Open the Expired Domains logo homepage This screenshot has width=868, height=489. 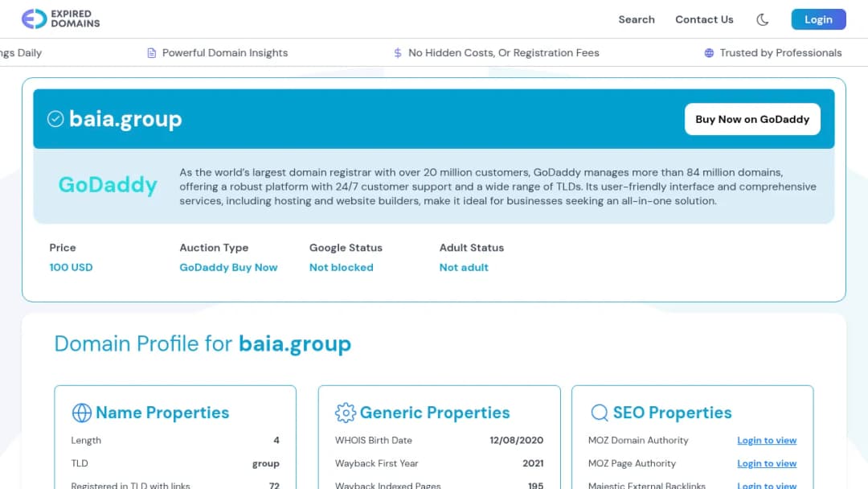click(x=61, y=18)
